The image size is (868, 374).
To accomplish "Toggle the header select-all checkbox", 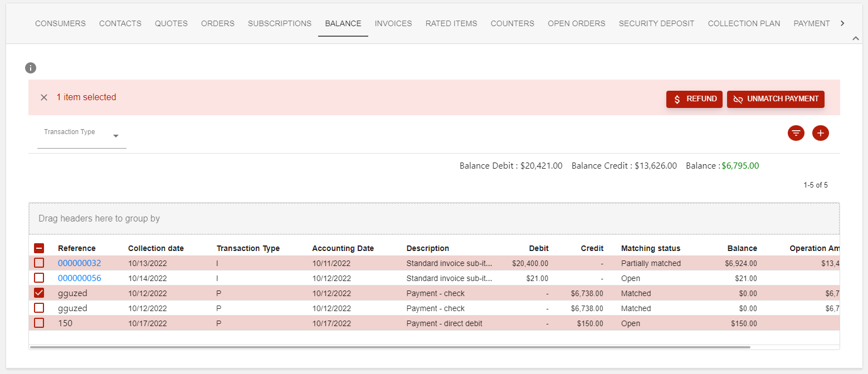I will [x=40, y=248].
